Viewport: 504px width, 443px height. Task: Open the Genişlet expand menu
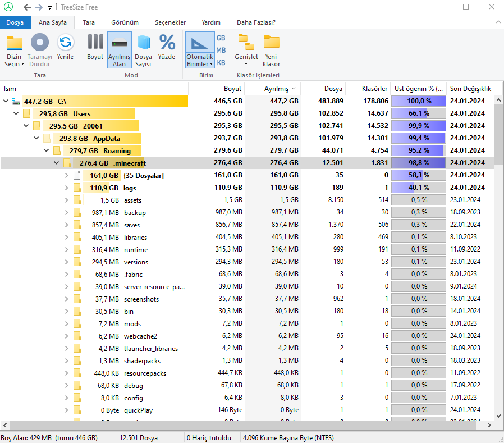246,50
